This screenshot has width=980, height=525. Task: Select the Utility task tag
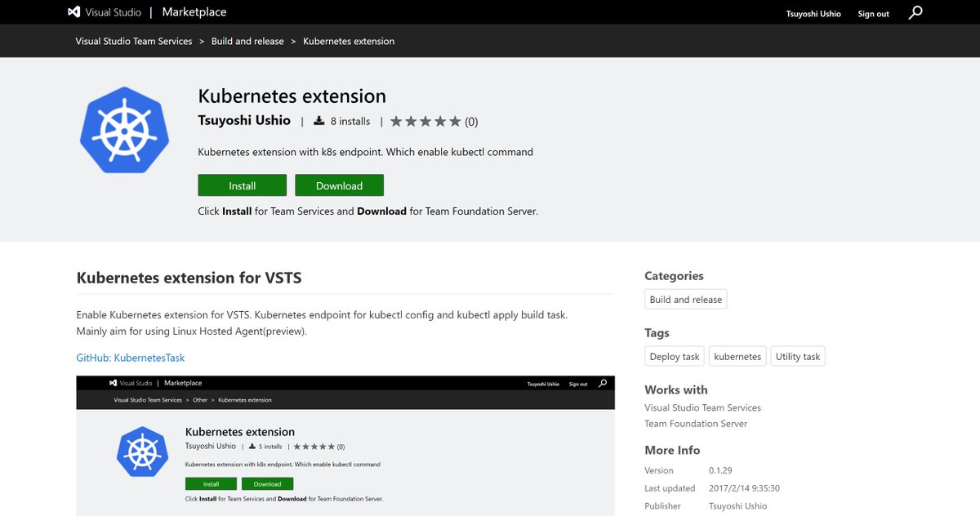pyautogui.click(x=798, y=357)
